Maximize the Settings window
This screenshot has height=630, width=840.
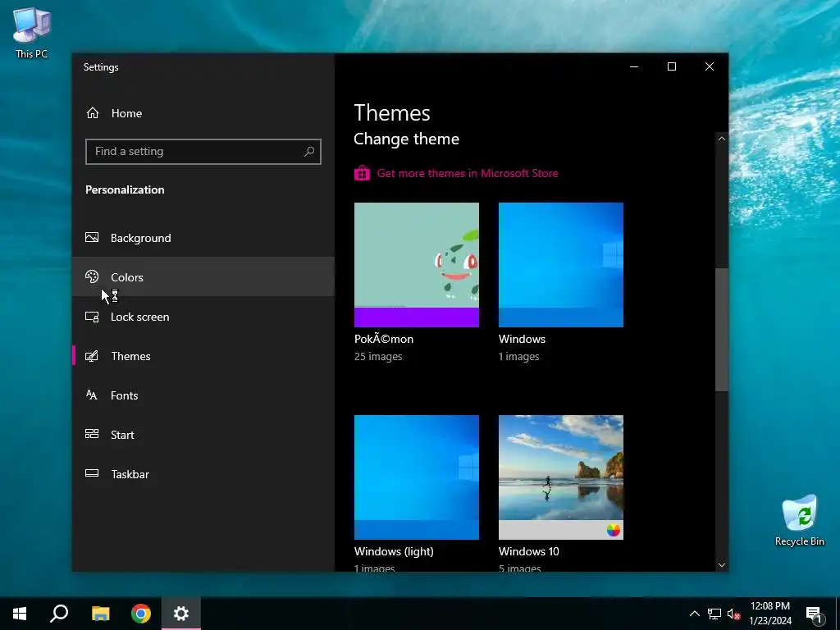pyautogui.click(x=672, y=66)
